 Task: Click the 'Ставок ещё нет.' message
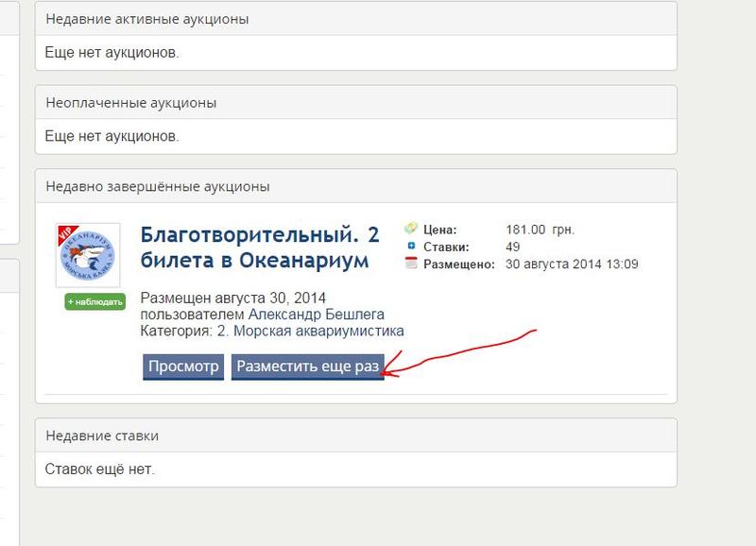[x=99, y=469]
